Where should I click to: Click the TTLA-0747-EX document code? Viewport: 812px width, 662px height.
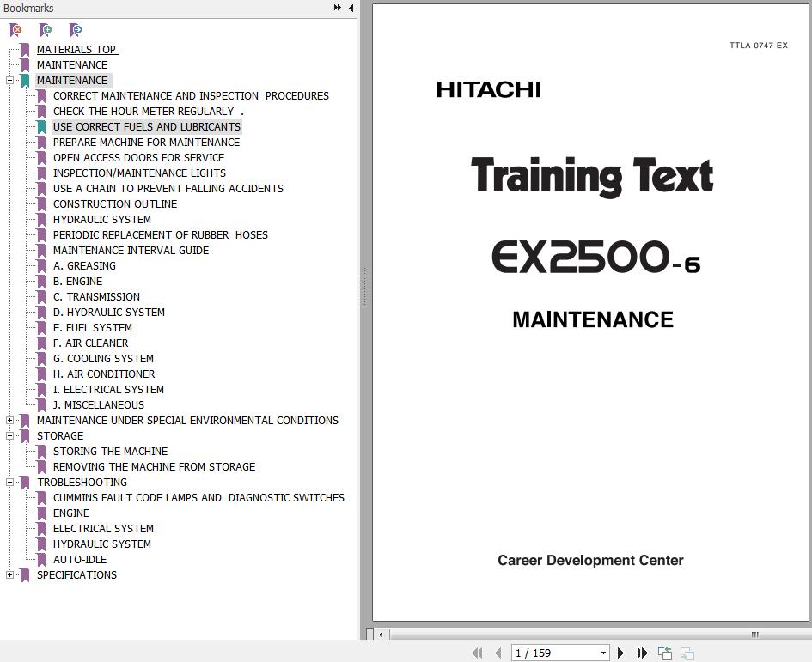[x=758, y=45]
